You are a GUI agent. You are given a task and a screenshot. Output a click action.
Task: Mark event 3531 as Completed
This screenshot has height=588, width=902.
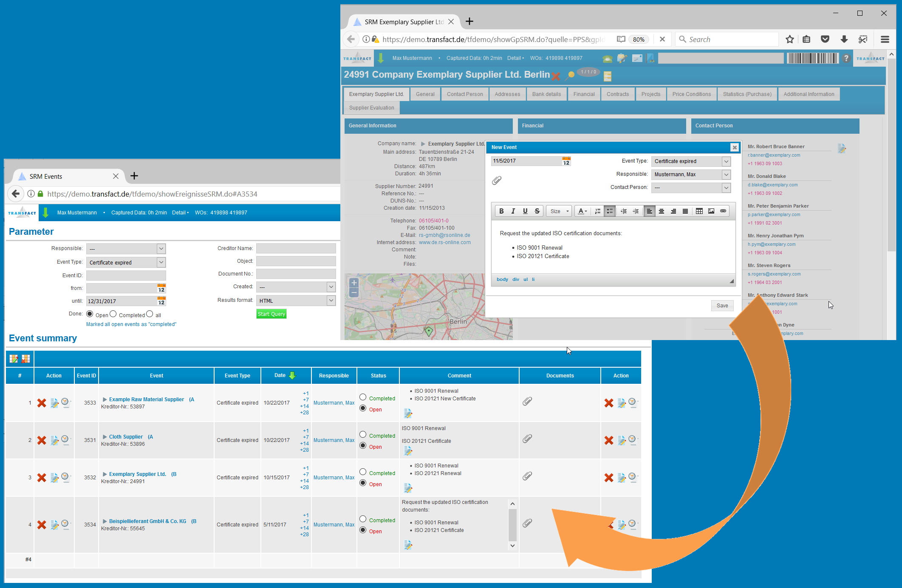363,434
